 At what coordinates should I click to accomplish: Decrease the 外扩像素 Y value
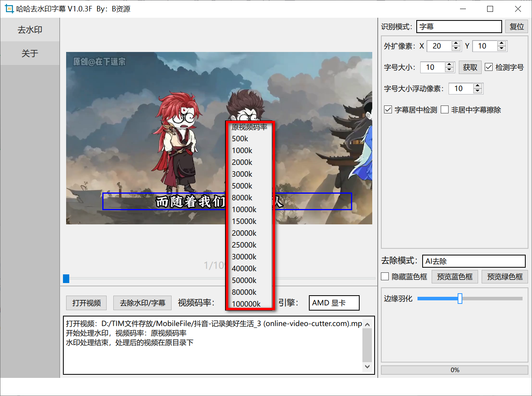coord(502,48)
